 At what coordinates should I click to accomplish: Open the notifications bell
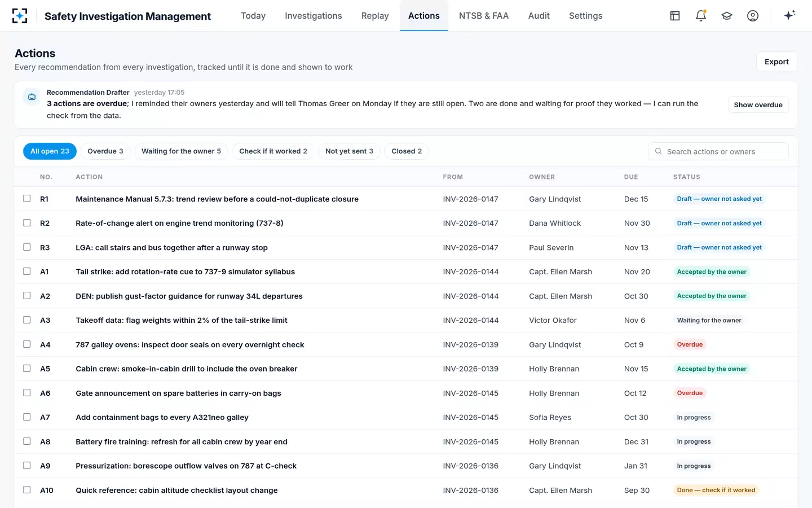tap(701, 16)
